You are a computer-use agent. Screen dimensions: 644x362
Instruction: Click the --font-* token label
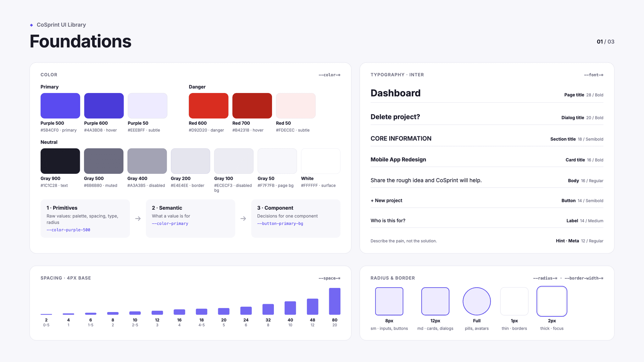point(594,75)
